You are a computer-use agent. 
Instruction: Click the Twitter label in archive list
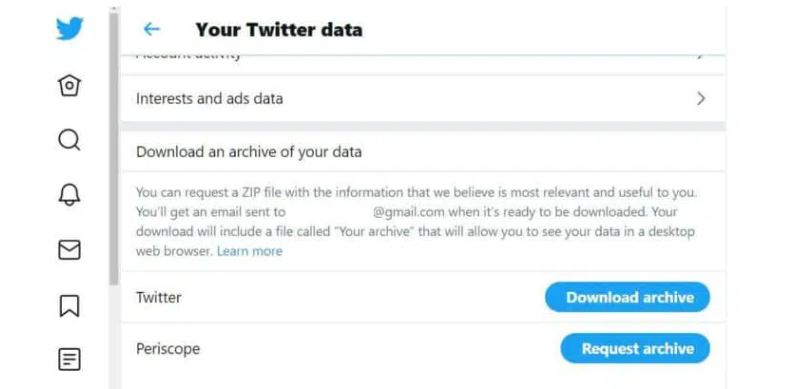tap(159, 298)
